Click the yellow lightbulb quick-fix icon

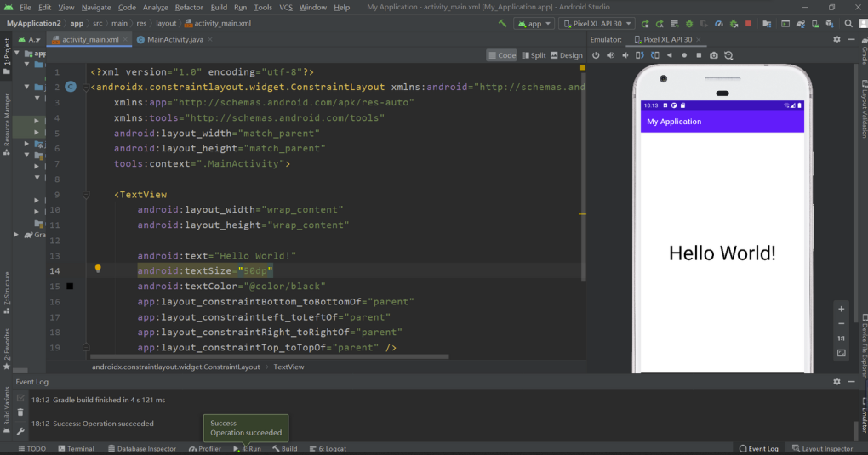click(x=98, y=269)
